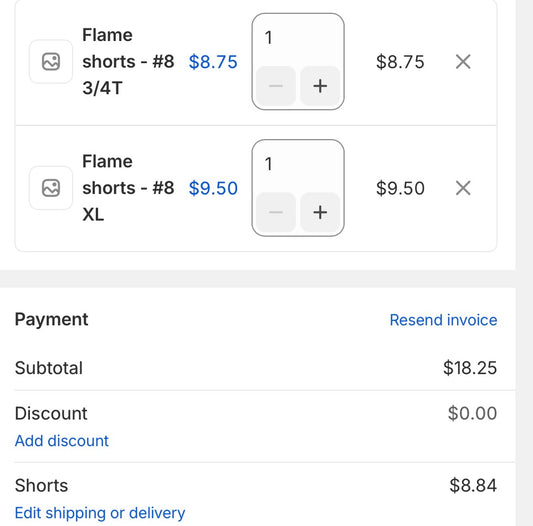Click Edit shipping or delivery

100,513
